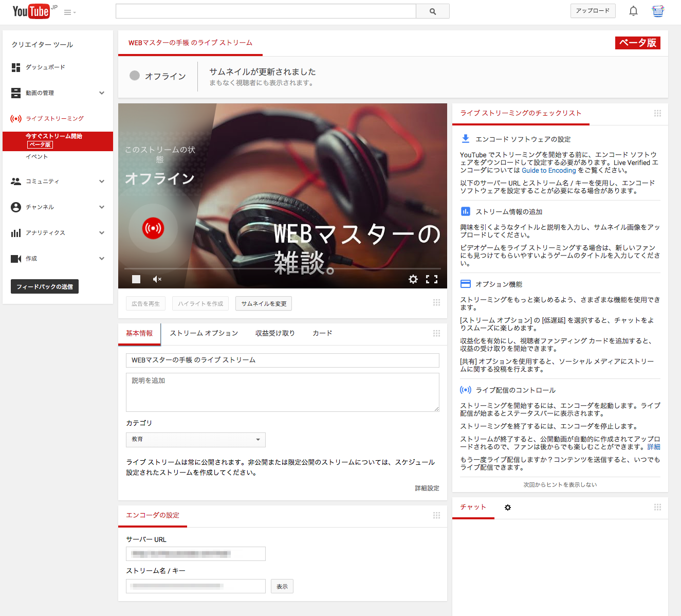The image size is (681, 616).
Task: Enter fullscreen in player
Action: [x=432, y=279]
